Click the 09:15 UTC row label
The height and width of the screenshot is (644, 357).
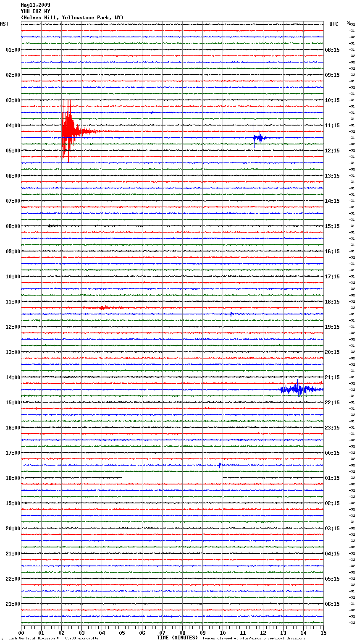[332, 75]
